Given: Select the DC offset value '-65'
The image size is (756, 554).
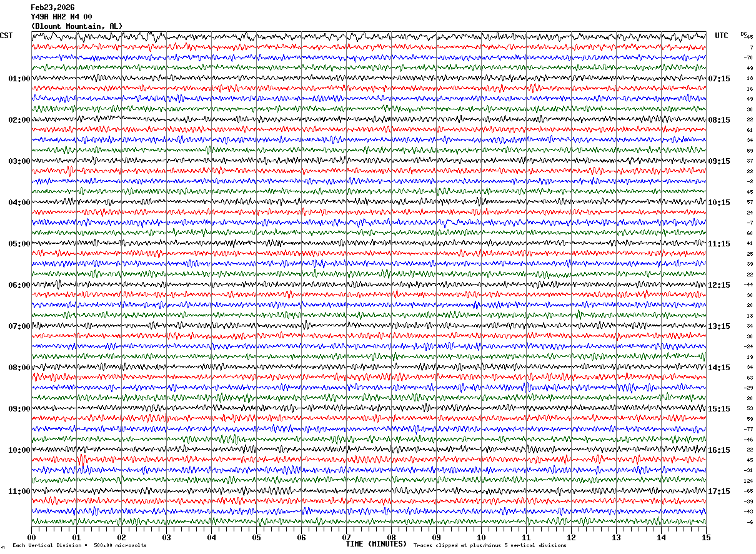Looking at the screenshot, I should [x=748, y=491].
